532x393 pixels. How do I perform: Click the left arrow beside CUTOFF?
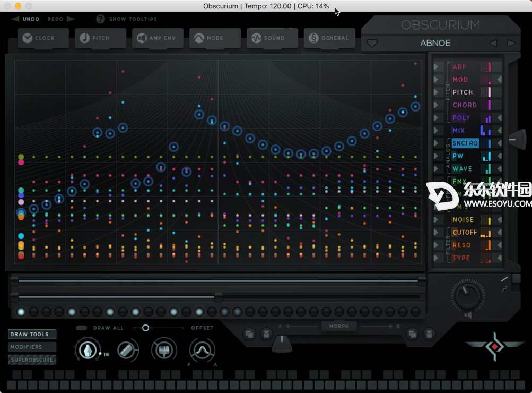coord(500,232)
